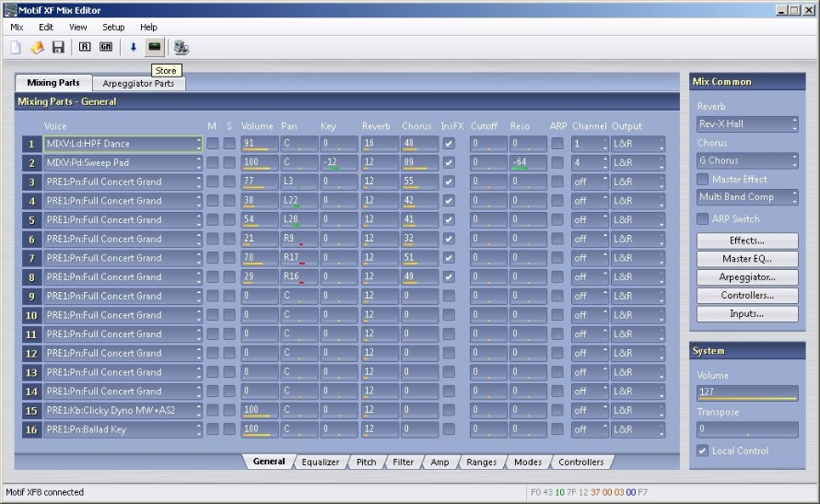The height and width of the screenshot is (504, 820).
Task: Open the View menu
Action: [78, 28]
